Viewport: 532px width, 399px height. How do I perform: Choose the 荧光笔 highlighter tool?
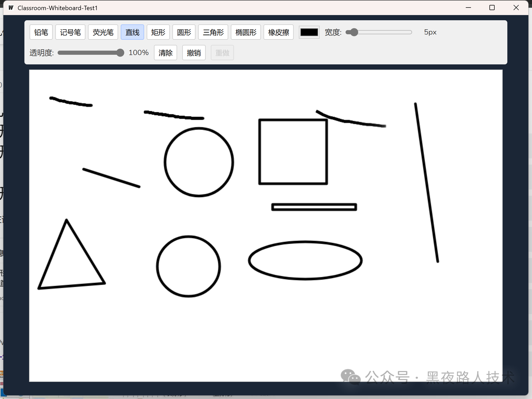[103, 32]
